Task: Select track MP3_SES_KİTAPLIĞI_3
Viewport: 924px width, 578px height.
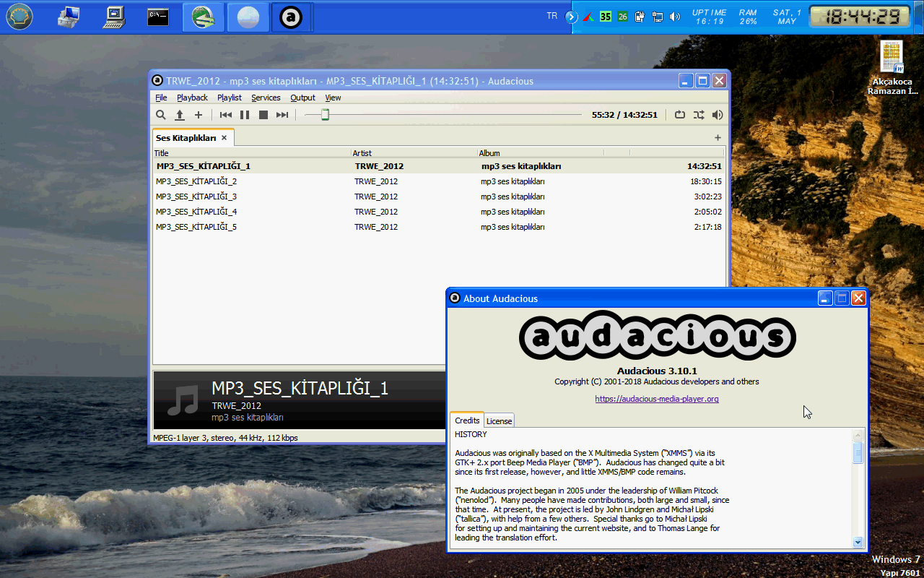Action: pyautogui.click(x=439, y=197)
